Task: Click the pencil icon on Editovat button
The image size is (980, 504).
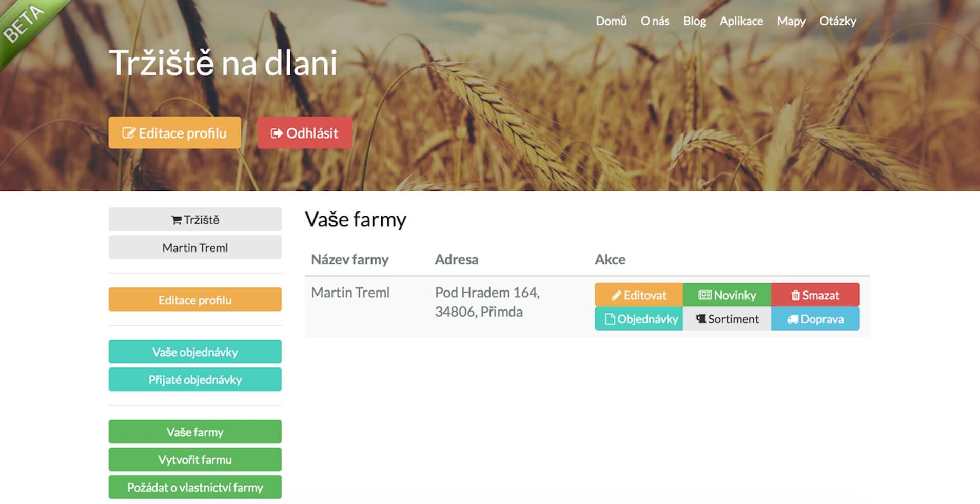Action: coord(616,296)
